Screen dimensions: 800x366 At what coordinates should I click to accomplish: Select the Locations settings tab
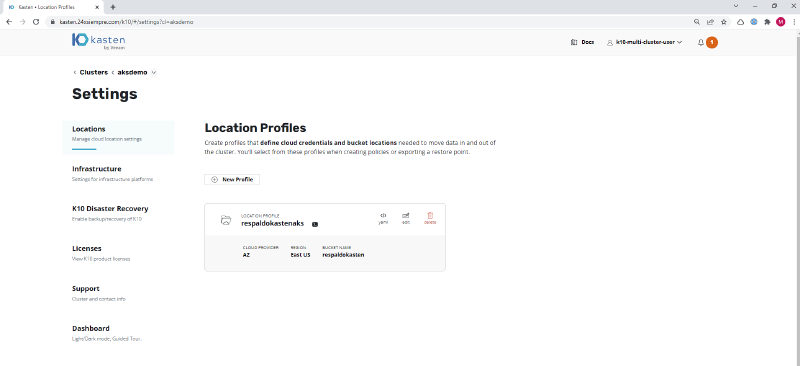coord(118,137)
